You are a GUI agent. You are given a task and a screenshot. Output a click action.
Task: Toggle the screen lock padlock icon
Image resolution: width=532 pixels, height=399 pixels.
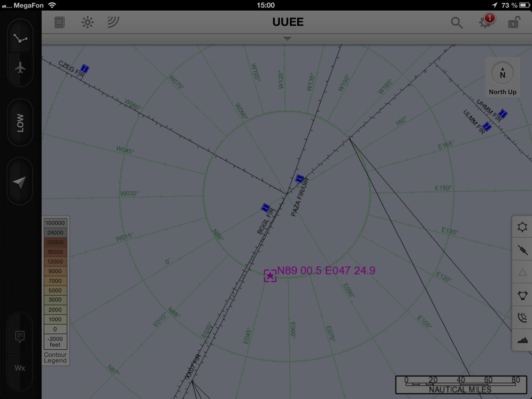(x=513, y=22)
